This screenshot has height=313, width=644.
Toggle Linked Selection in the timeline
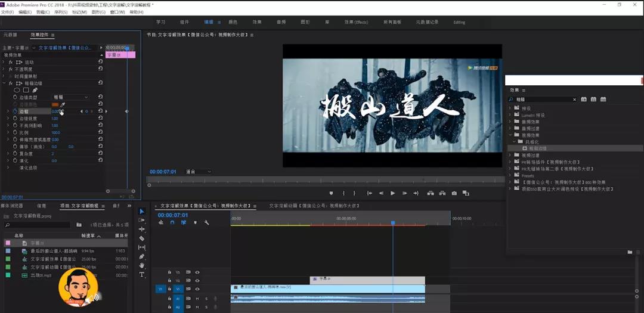click(184, 222)
